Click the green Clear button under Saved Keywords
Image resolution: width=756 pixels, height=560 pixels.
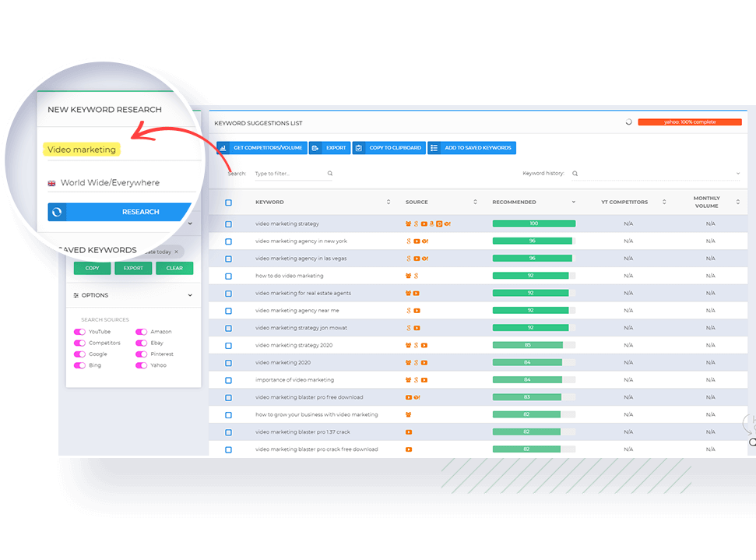174,268
